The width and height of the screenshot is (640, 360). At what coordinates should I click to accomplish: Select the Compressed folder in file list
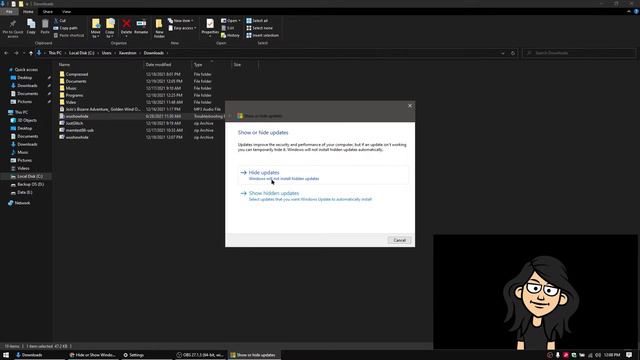click(77, 74)
